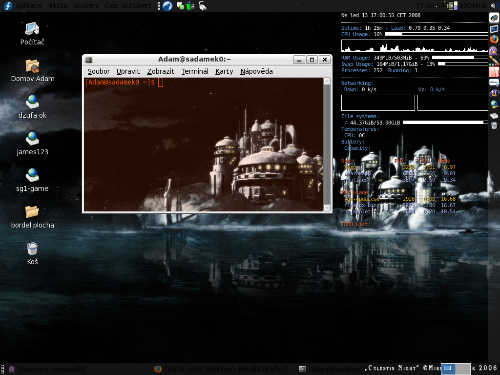Launch Pidgin messenger from the side panel

pyautogui.click(x=494, y=51)
